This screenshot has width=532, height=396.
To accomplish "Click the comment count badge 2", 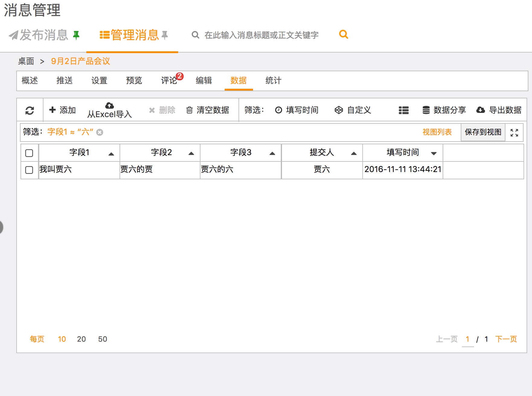I will (180, 76).
